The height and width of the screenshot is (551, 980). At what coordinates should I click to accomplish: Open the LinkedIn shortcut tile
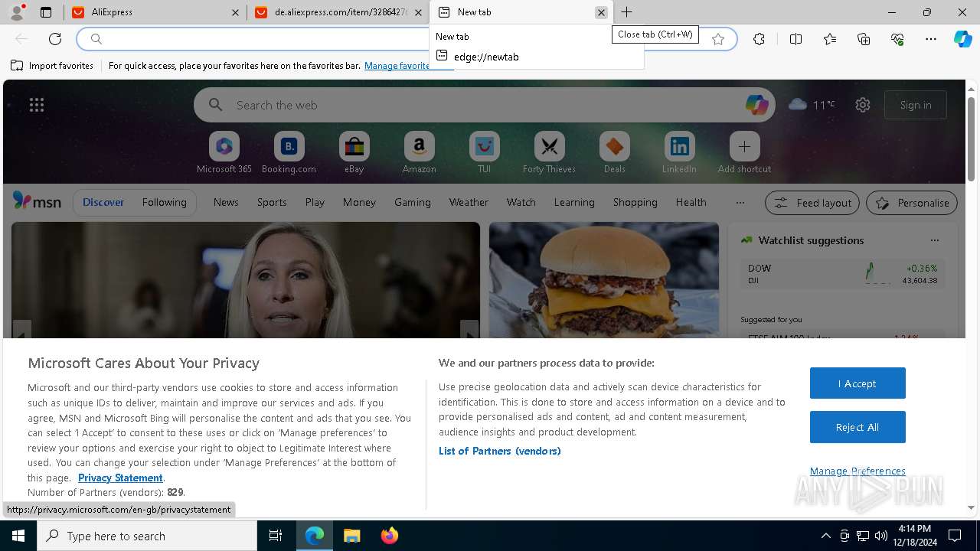(679, 153)
